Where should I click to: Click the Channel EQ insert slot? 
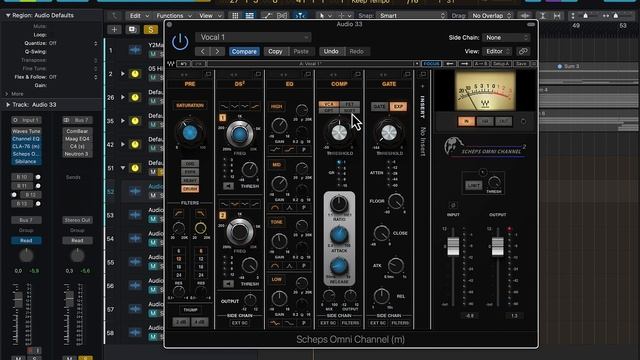click(x=26, y=139)
